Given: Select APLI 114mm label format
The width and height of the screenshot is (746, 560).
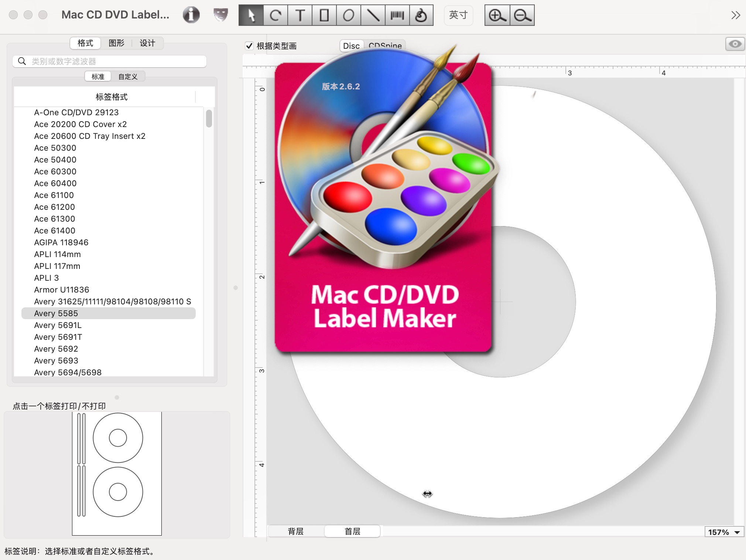Looking at the screenshot, I should click(x=109, y=254).
